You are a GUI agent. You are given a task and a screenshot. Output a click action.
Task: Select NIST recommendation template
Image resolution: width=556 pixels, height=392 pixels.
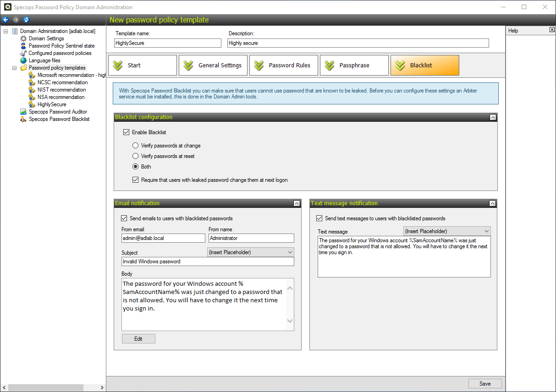(x=61, y=90)
